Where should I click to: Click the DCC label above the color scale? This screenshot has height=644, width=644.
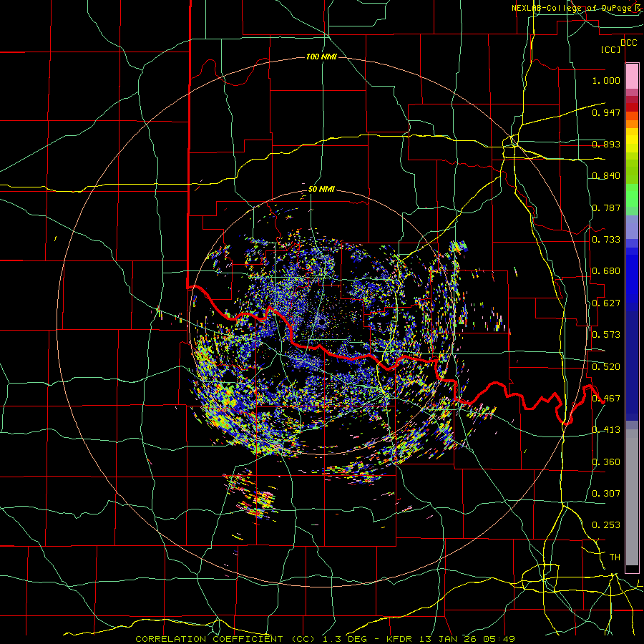click(628, 43)
